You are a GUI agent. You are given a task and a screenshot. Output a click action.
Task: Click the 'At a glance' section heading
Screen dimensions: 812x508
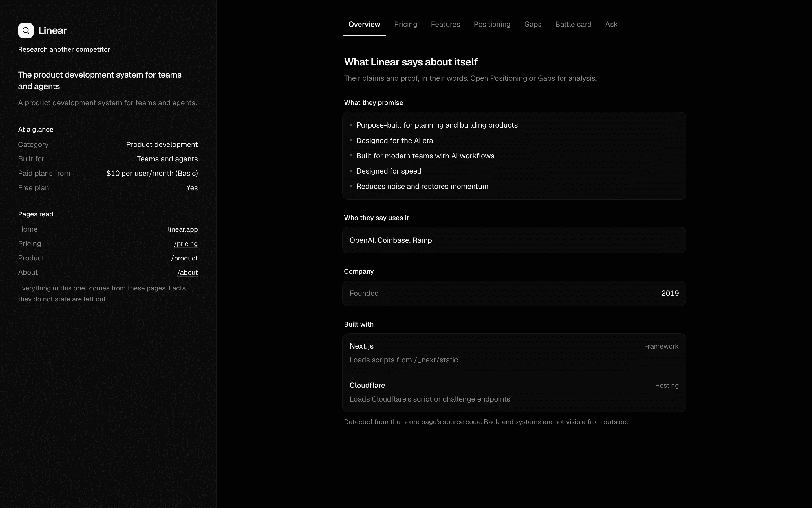coord(36,130)
